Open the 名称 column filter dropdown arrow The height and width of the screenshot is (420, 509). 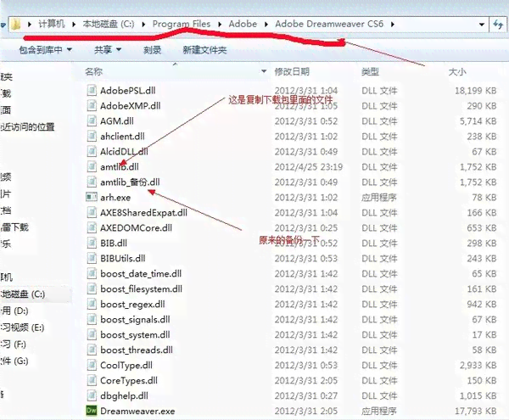[264, 71]
